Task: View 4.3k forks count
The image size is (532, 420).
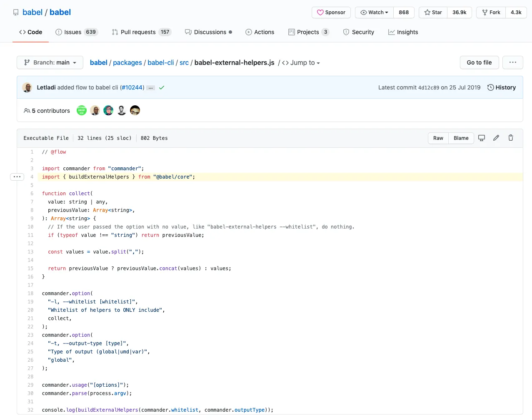Action: click(516, 12)
